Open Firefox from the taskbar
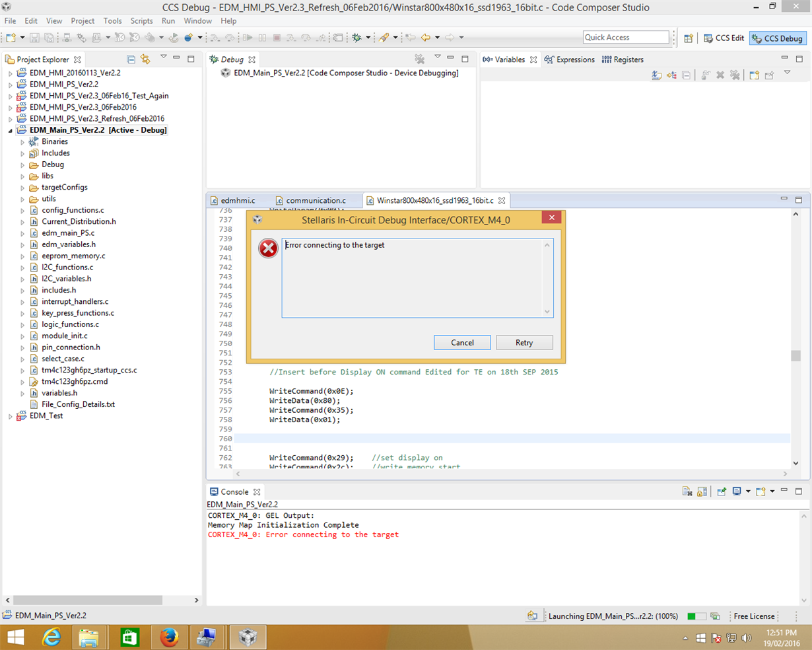 tap(169, 637)
